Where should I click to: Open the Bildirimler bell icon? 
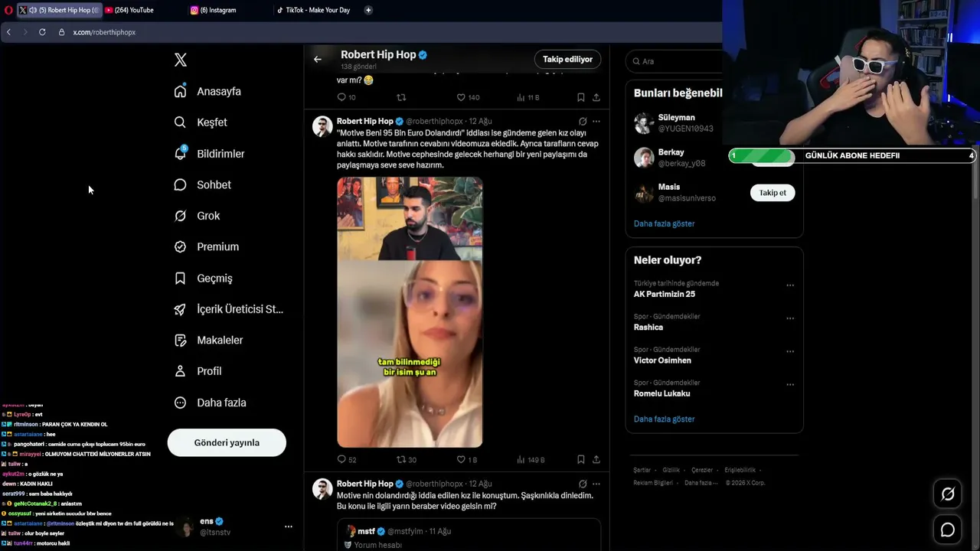point(180,153)
